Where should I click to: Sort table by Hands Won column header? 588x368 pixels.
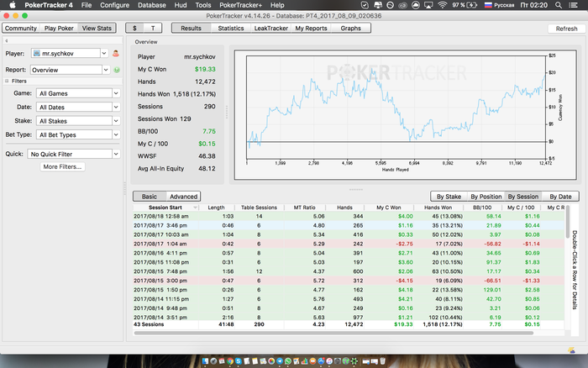(x=438, y=208)
